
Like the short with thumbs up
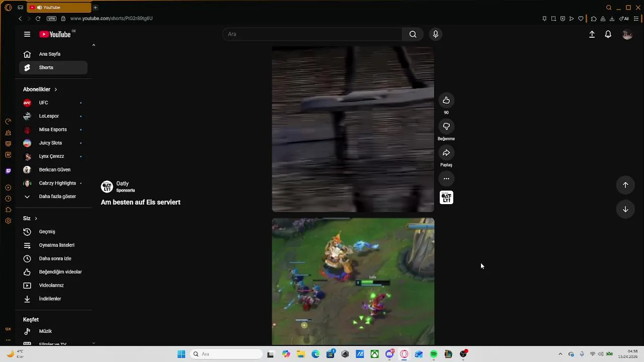(446, 101)
